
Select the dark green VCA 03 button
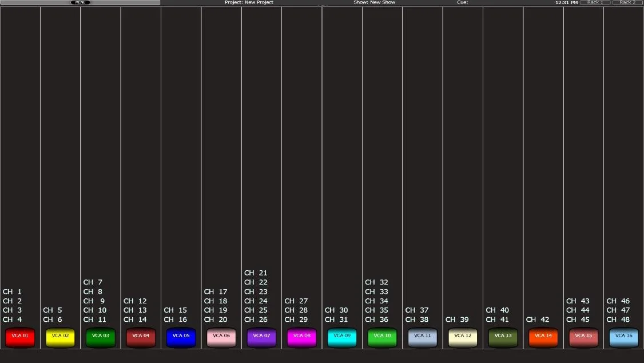[x=100, y=337]
